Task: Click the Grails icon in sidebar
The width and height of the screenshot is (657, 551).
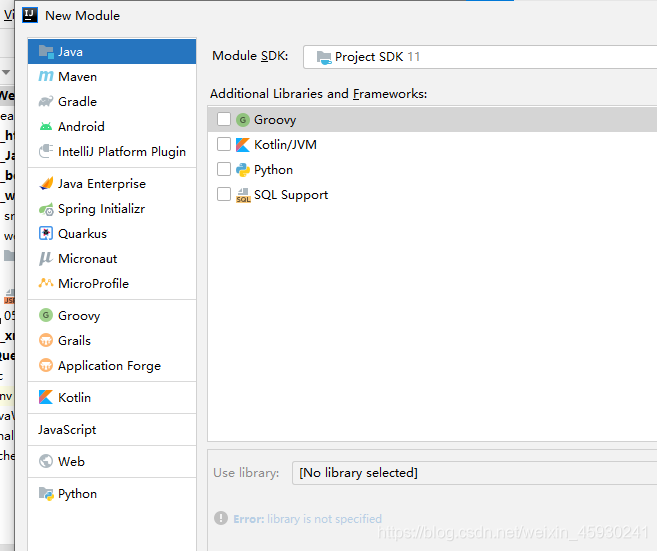Action: pyautogui.click(x=46, y=341)
